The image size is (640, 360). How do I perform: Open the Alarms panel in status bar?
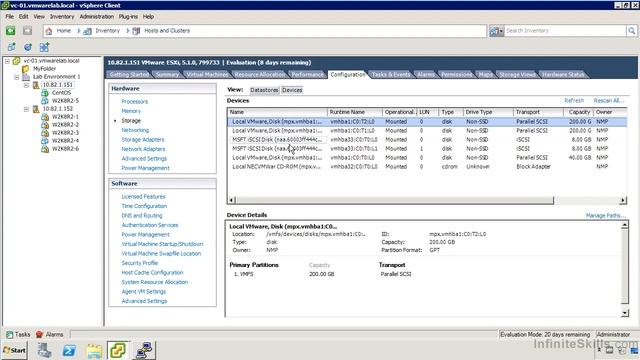click(49, 335)
